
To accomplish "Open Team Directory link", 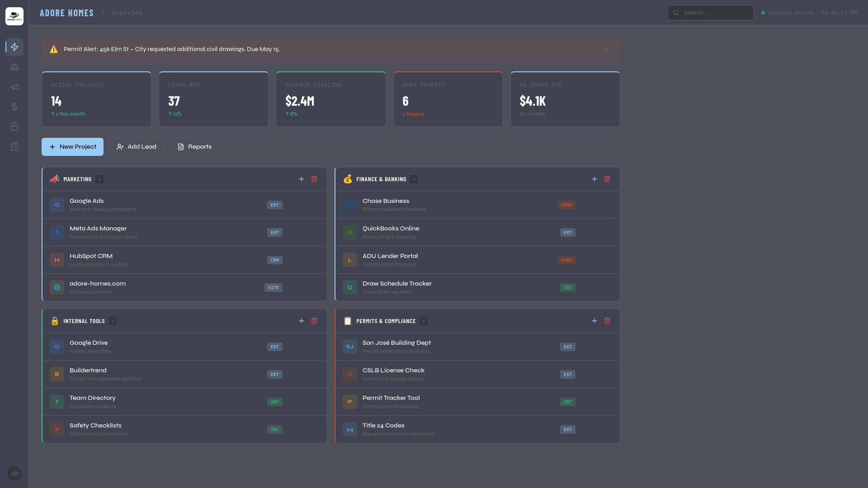I will [184, 402].
